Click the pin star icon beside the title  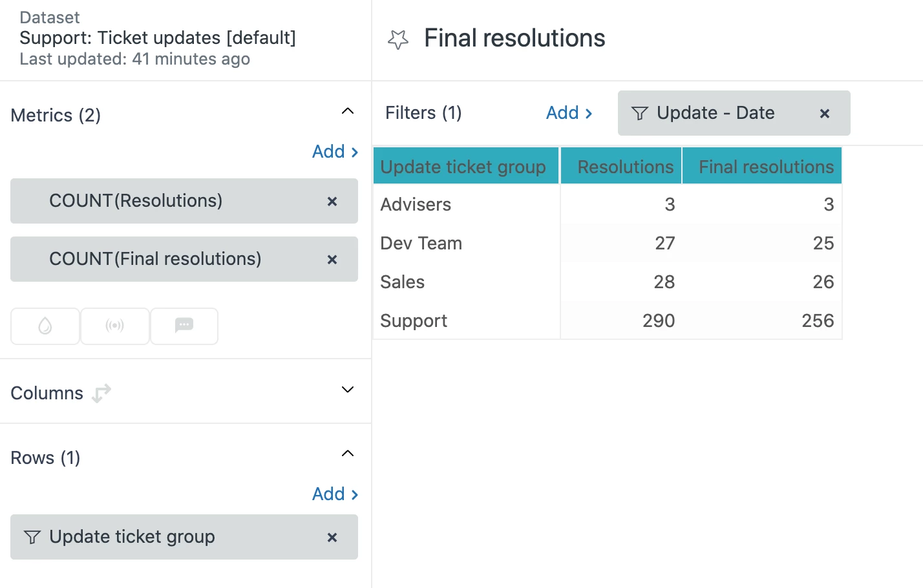click(398, 39)
